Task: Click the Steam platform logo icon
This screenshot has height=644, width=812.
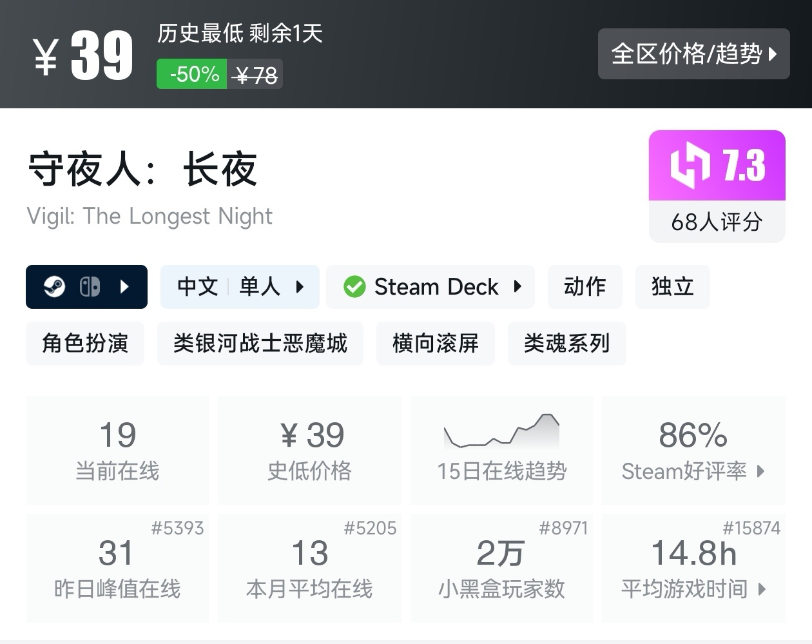Action: pyautogui.click(x=54, y=287)
